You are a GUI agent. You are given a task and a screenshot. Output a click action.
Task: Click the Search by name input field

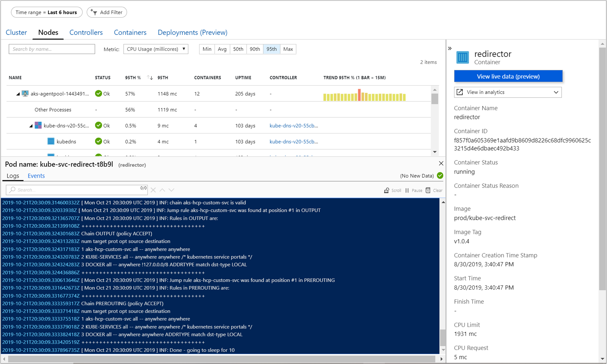click(x=52, y=49)
